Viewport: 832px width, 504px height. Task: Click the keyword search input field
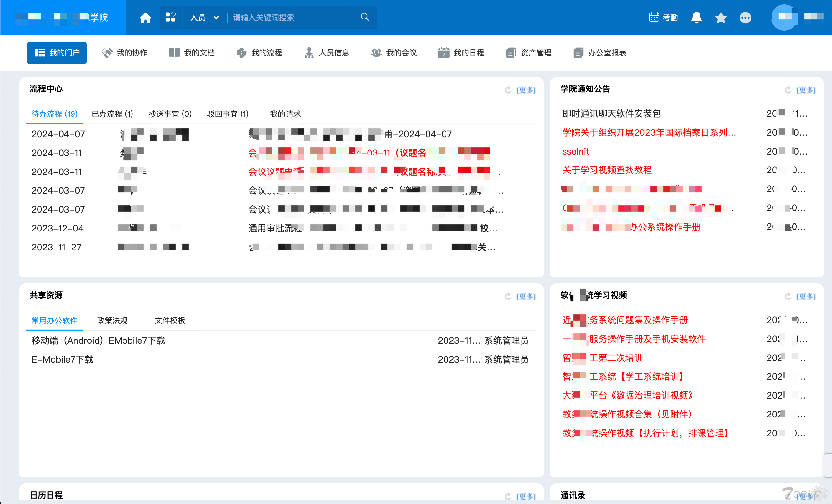coord(290,18)
